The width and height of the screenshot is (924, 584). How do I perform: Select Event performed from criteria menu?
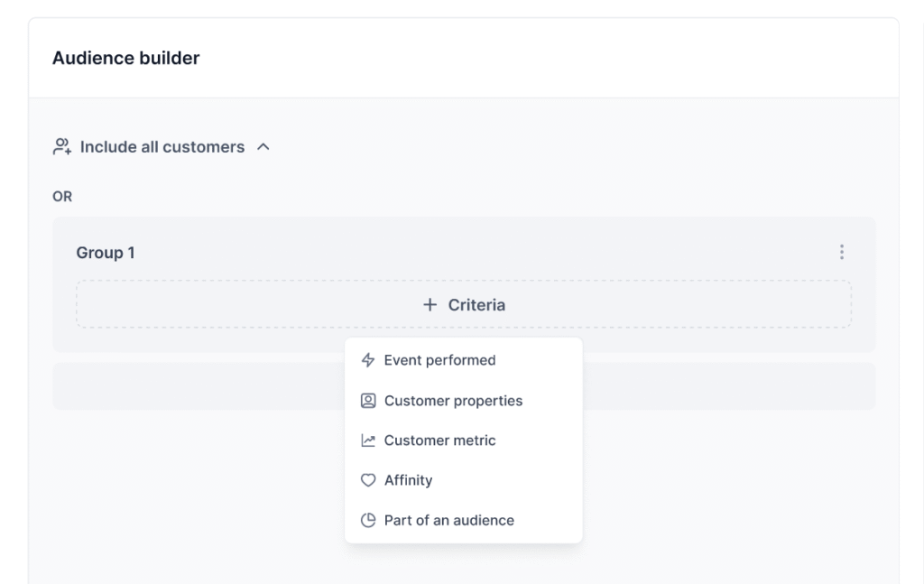click(x=463, y=360)
